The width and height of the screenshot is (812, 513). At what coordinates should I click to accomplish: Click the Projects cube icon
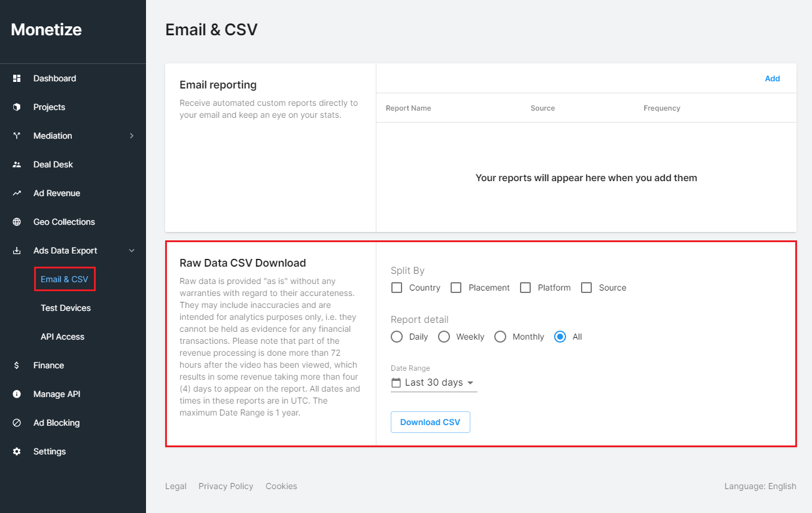point(17,107)
